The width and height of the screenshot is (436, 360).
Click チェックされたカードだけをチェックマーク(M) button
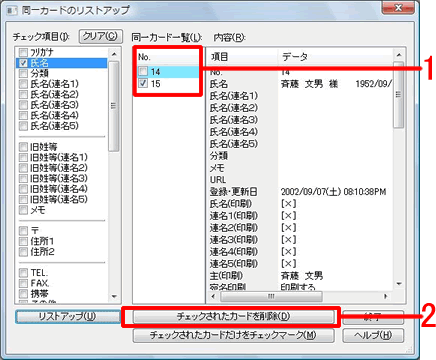tap(233, 335)
